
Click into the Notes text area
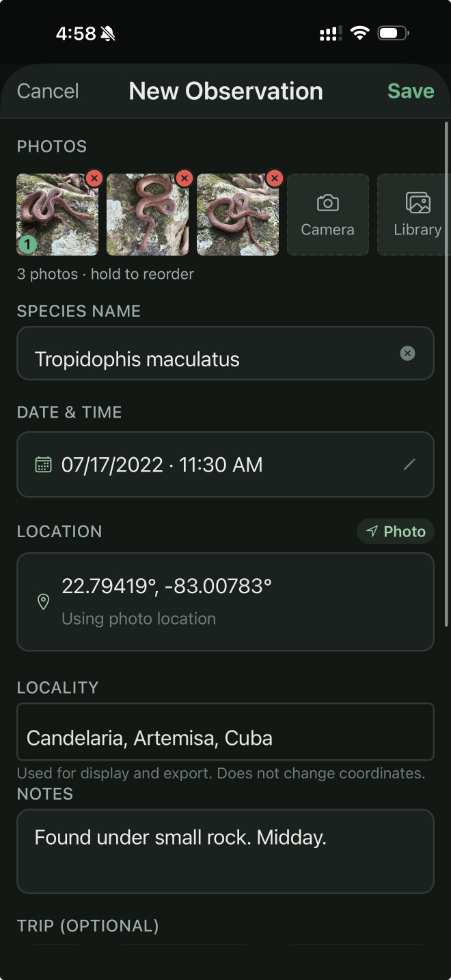click(x=225, y=851)
